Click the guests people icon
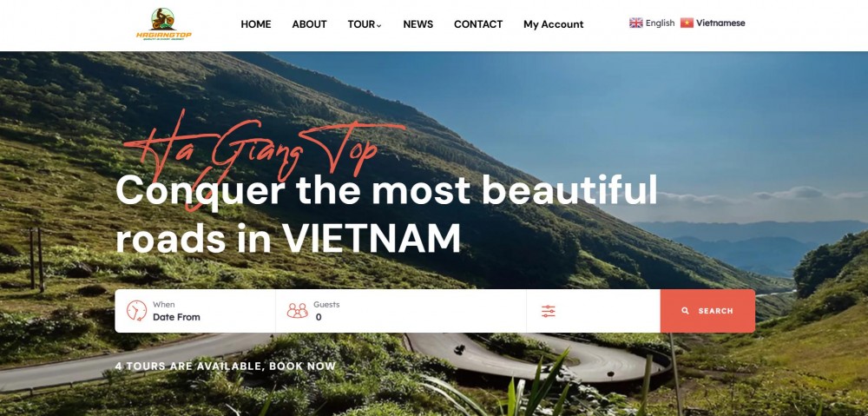This screenshot has height=416, width=868. [297, 311]
